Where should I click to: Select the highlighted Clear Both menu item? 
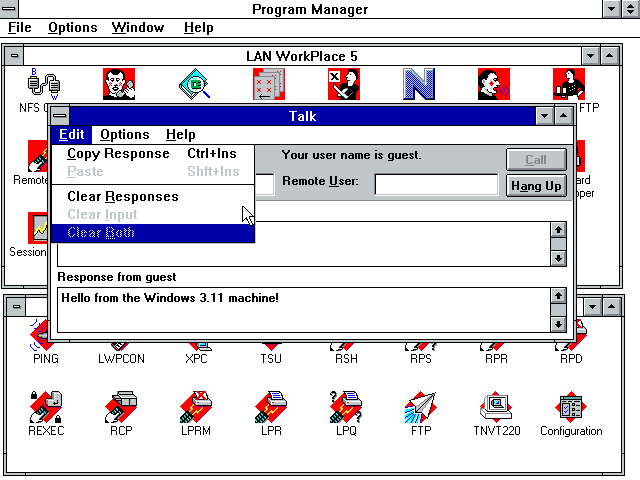tap(153, 233)
